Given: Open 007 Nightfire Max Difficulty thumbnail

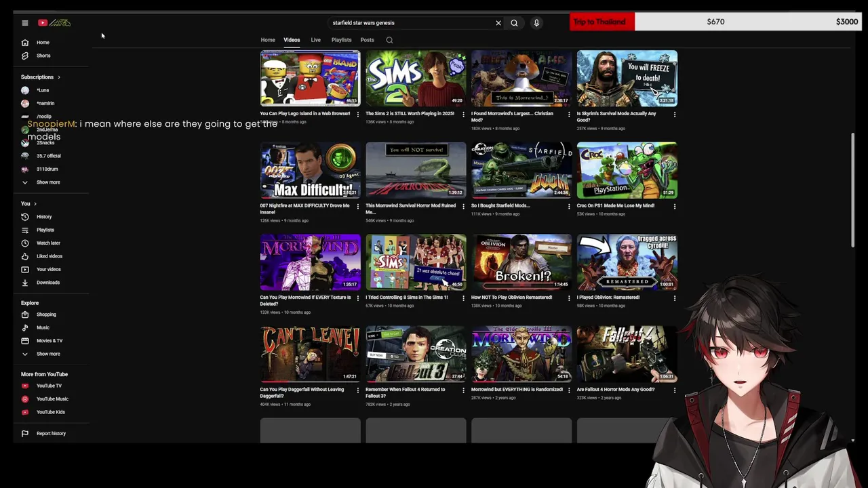Looking at the screenshot, I should click(x=310, y=170).
